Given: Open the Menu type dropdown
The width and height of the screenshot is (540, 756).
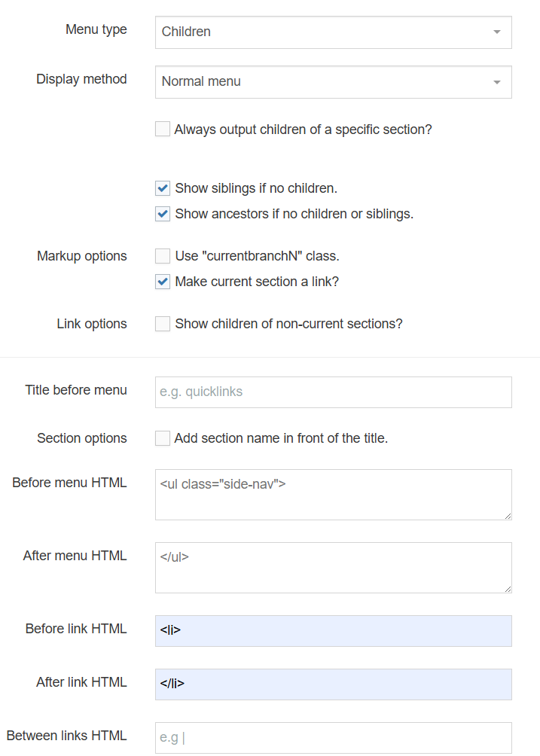Looking at the screenshot, I should pyautogui.click(x=331, y=32).
